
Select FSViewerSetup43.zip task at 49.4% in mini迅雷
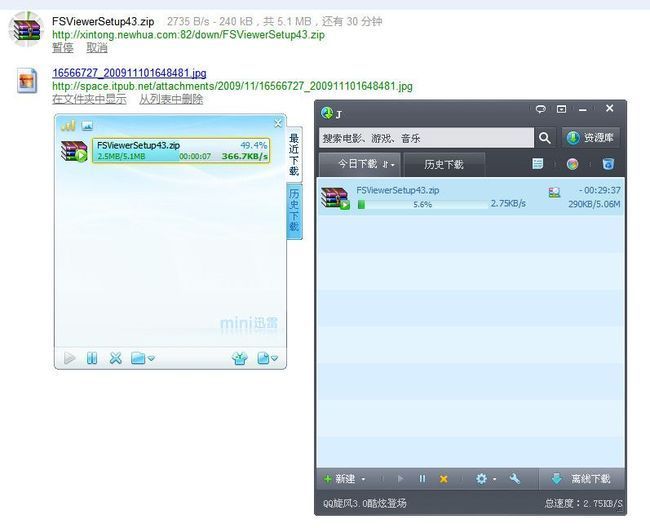[181, 150]
